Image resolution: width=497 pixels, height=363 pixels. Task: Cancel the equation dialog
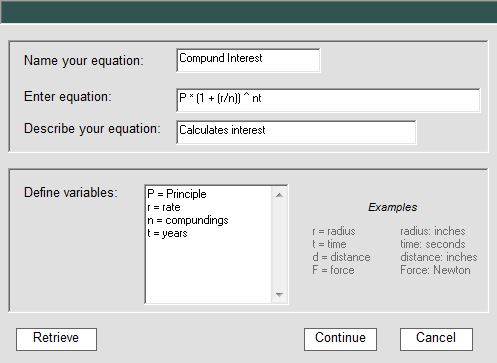click(436, 339)
